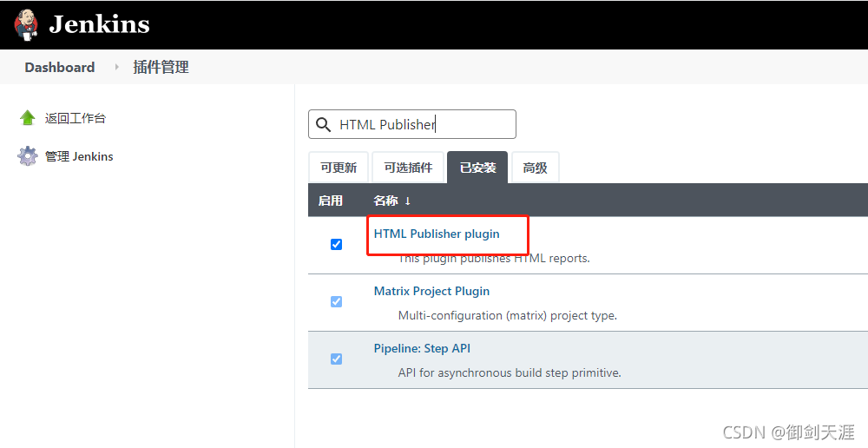868x448 pixels.
Task: Toggle HTML Publisher plugin enabled checkbox
Action: tap(336, 244)
